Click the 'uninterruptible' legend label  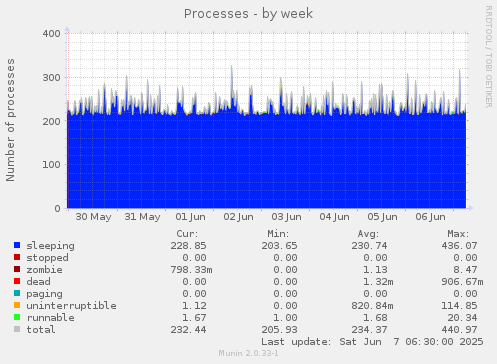(71, 306)
